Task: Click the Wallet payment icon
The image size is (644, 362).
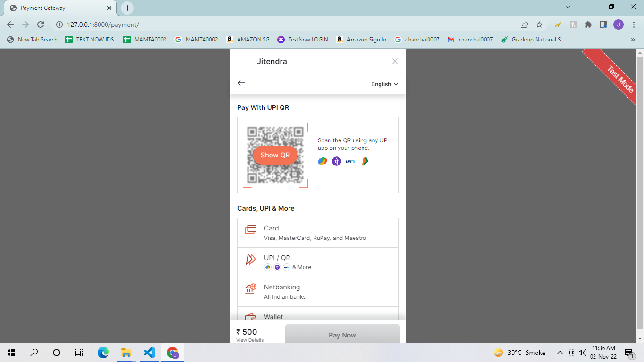Action: (x=250, y=317)
